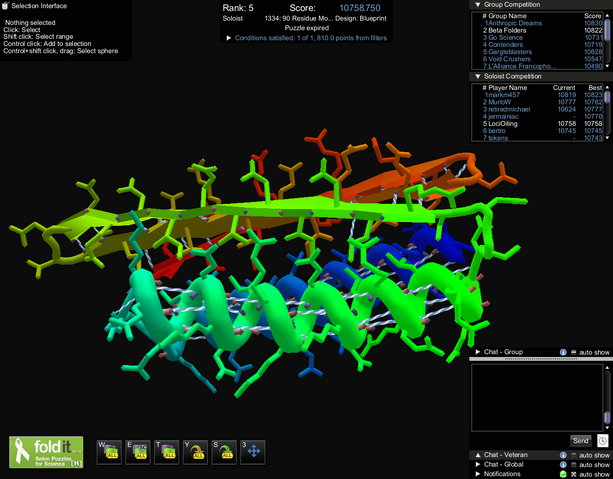Screen dimensions: 613x479
Task: Expand the Conditions satisfied details arrow
Action: [229, 38]
